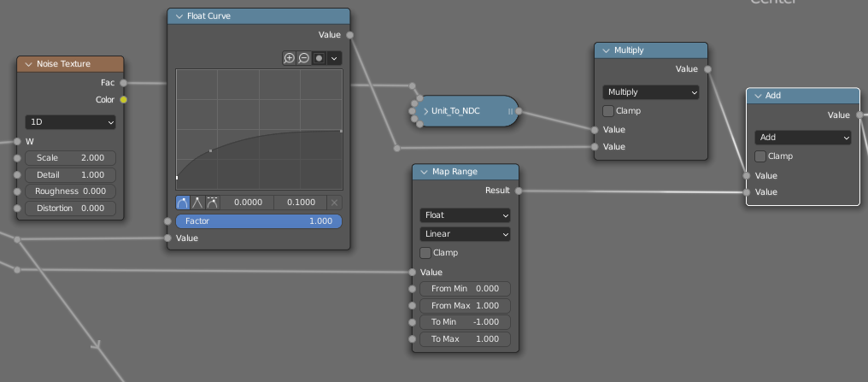Open the Noise Texture 1D dimensions dropdown

[x=70, y=122]
